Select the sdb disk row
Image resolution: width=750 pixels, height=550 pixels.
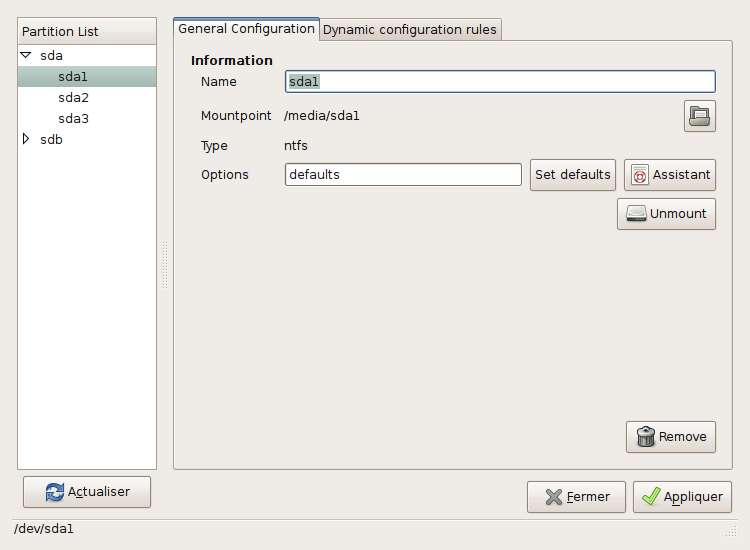87,140
